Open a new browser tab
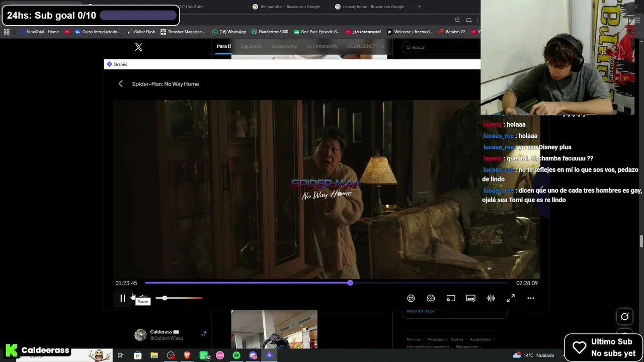 419,7
